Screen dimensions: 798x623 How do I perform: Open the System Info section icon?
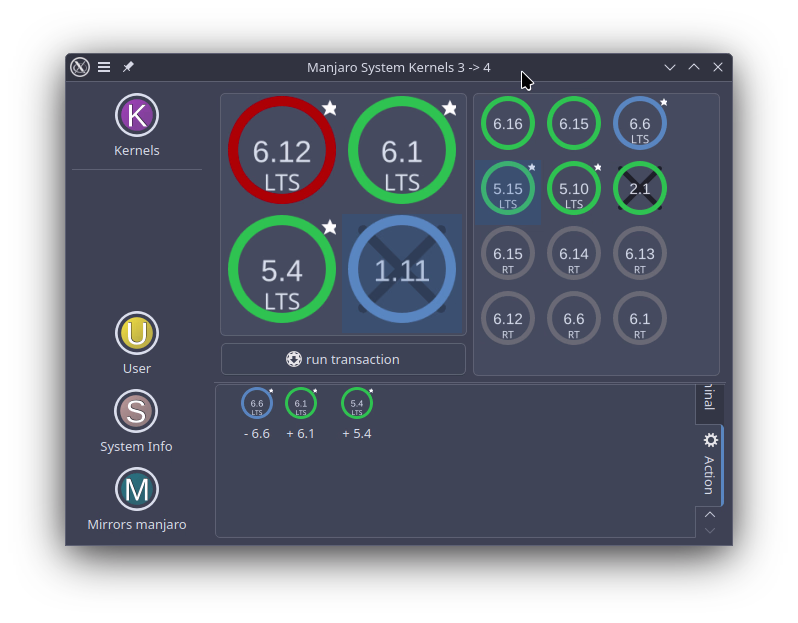tap(136, 411)
